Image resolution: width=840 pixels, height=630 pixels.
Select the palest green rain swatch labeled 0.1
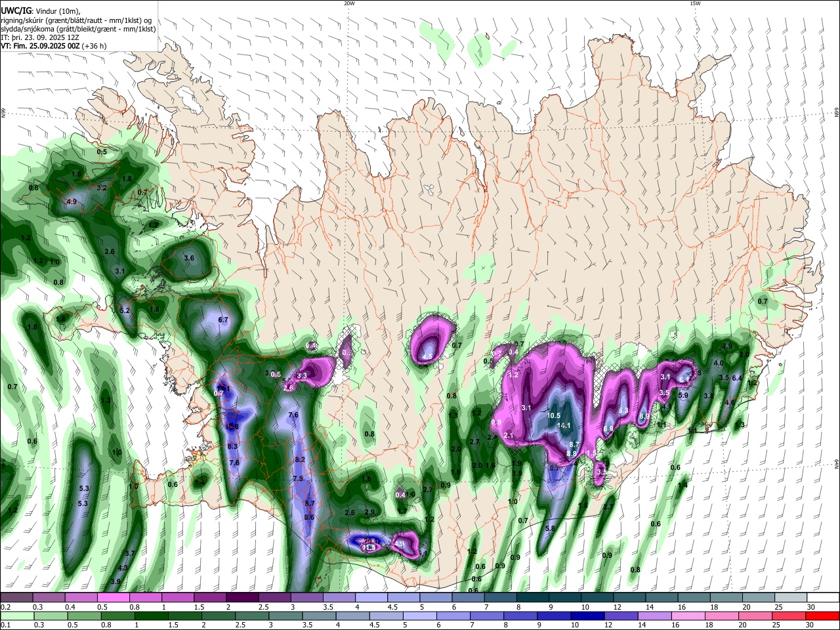(x=17, y=616)
